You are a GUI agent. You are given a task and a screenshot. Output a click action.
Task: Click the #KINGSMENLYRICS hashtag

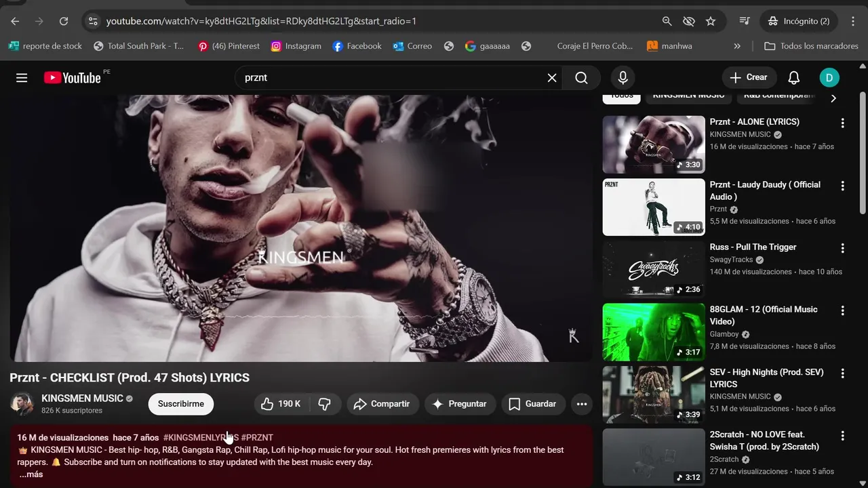pyautogui.click(x=201, y=438)
